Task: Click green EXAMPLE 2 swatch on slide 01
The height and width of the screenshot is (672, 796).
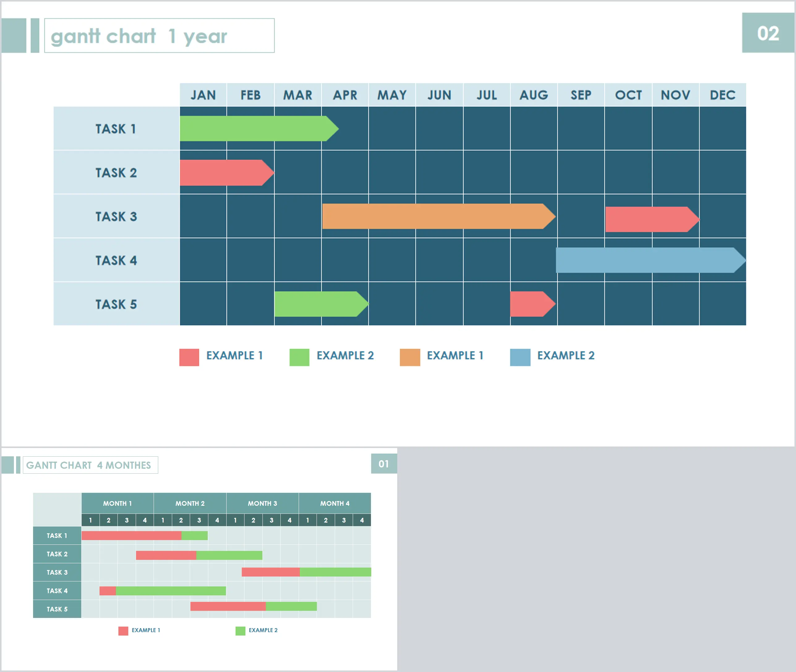Action: coord(240,631)
